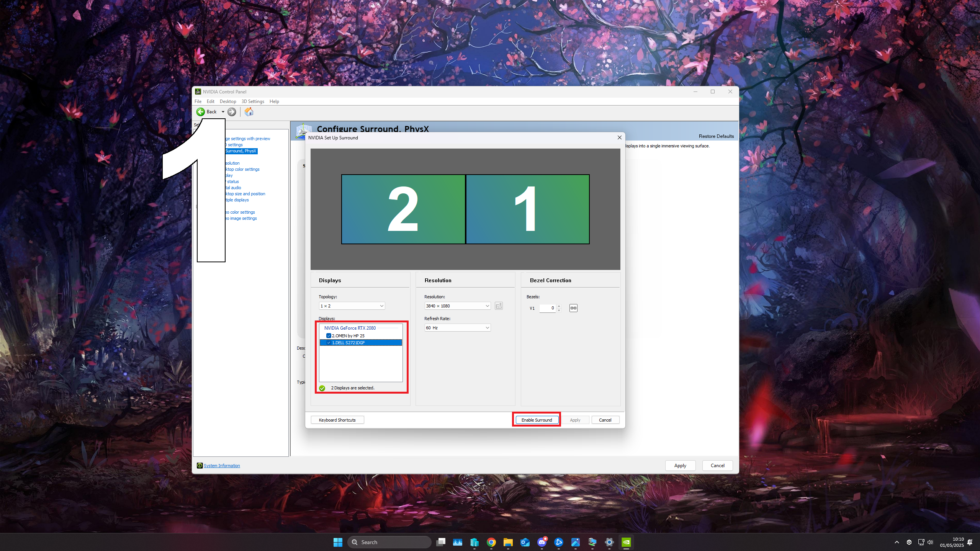The width and height of the screenshot is (980, 551).
Task: Click the taskbar Search box
Action: tap(389, 542)
